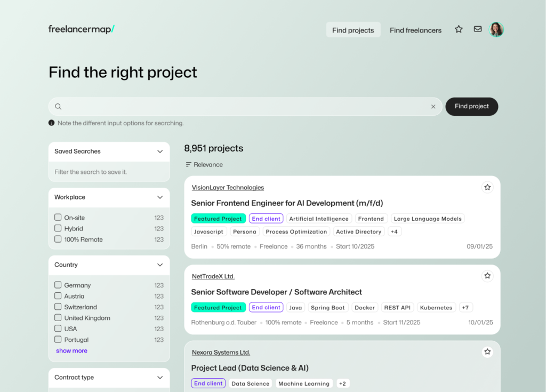Bookmark the Nexora Systems project star
The width and height of the screenshot is (546, 392).
(487, 352)
